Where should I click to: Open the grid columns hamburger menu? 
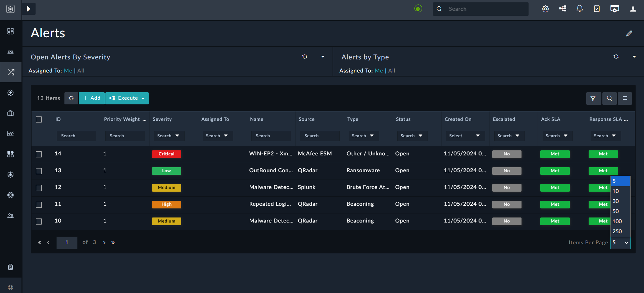tap(625, 98)
